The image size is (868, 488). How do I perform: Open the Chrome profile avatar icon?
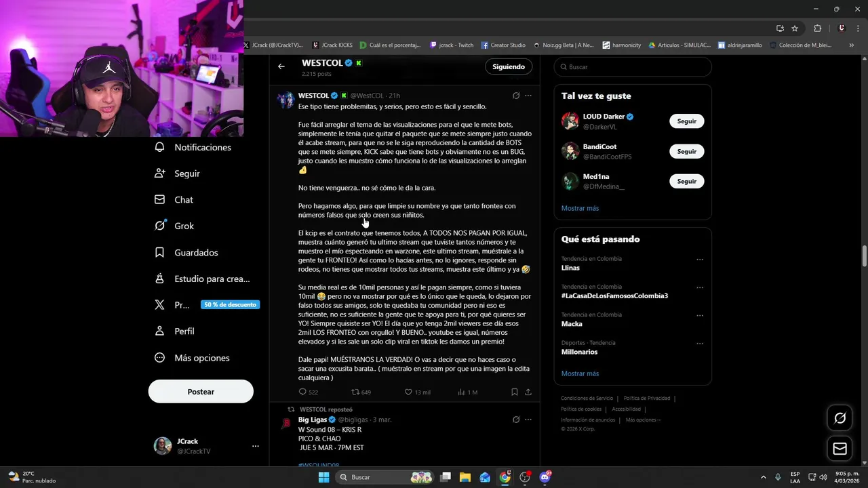[842, 28]
